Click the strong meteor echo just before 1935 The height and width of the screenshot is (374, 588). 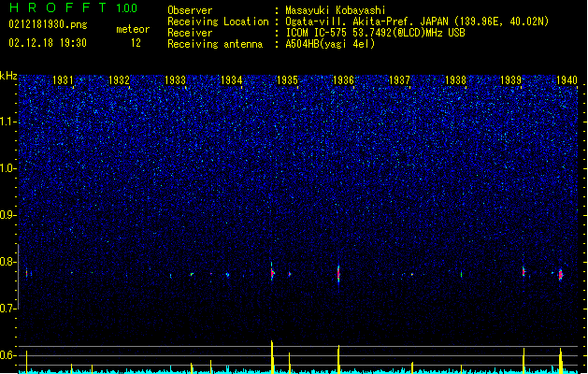(273, 273)
